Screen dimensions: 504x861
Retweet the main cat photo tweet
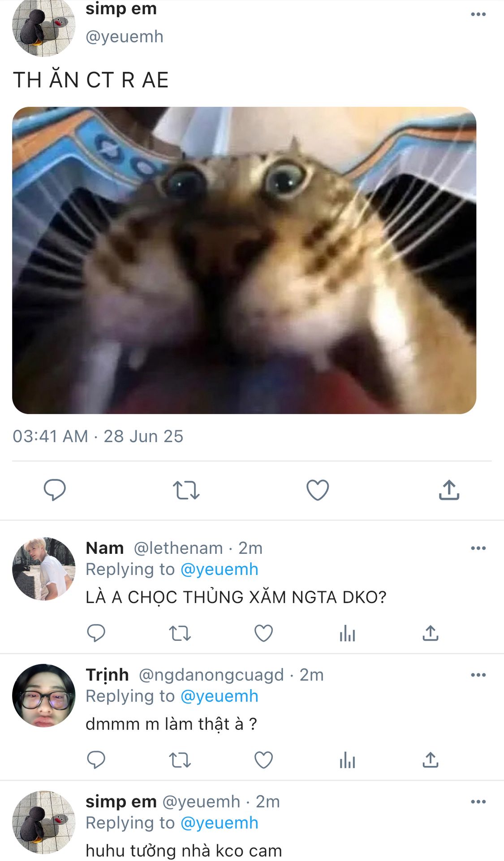point(186,490)
